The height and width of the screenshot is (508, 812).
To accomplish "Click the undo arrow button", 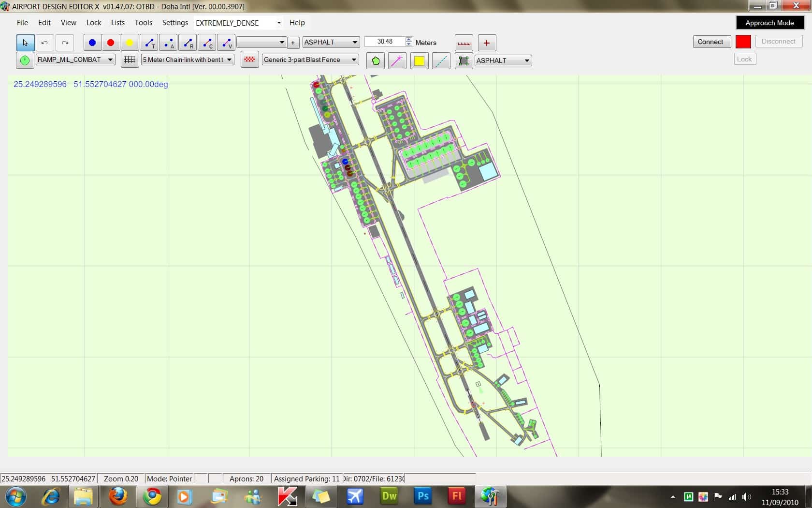I will [44, 43].
